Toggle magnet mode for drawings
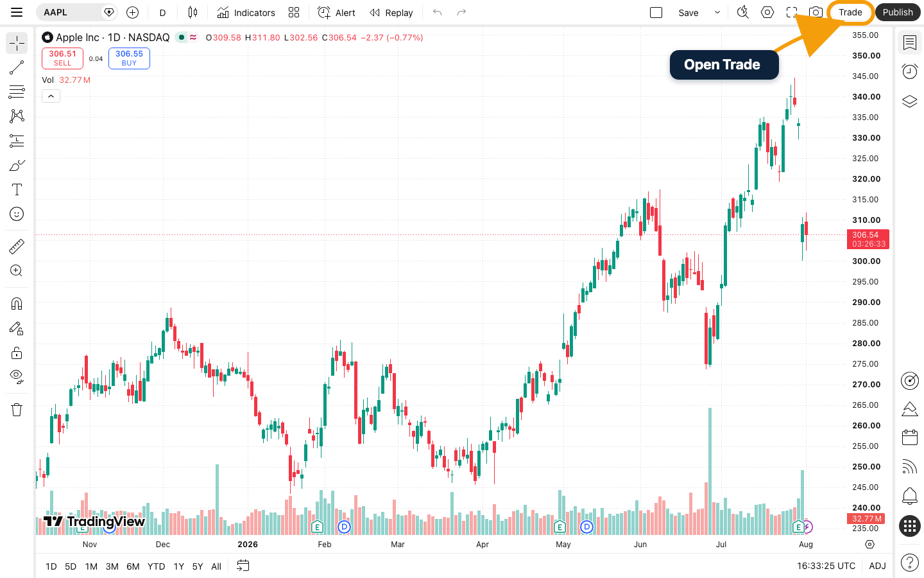 tap(17, 304)
